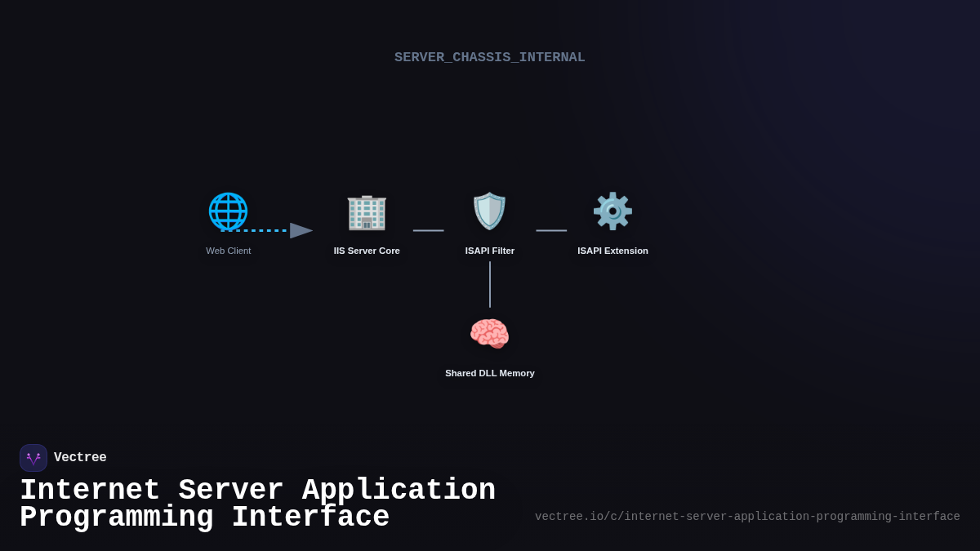The width and height of the screenshot is (980, 551).
Task: Select the Shared DLL Memory label
Action: (489, 373)
